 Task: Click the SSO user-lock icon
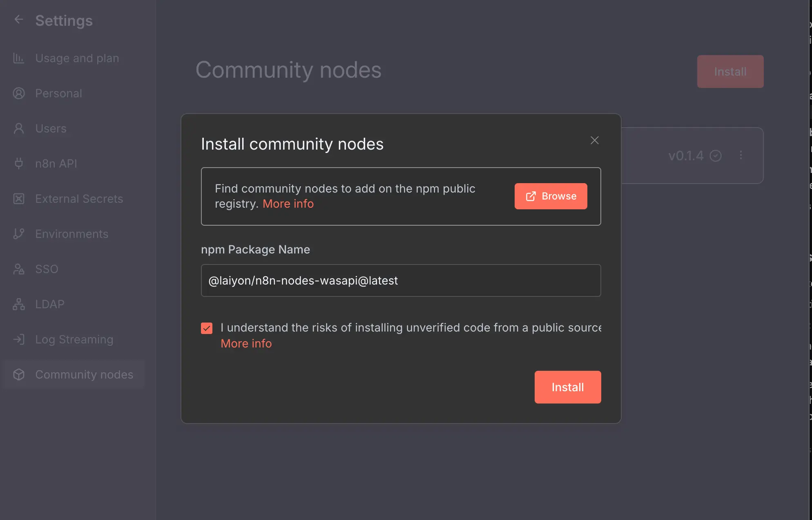pyautogui.click(x=19, y=269)
